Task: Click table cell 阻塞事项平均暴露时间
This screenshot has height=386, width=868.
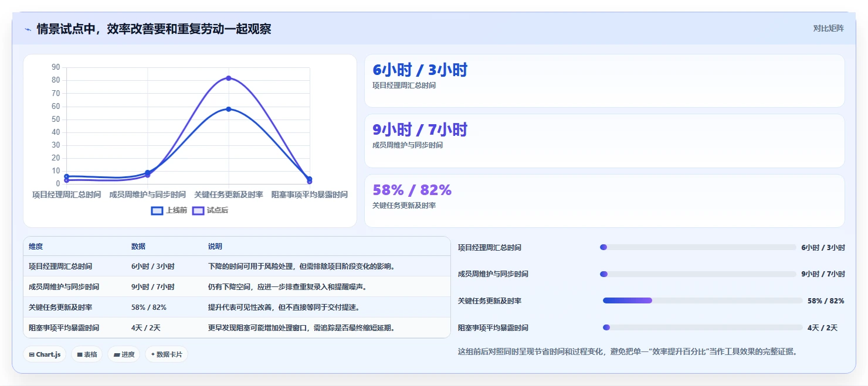Action: (64, 328)
